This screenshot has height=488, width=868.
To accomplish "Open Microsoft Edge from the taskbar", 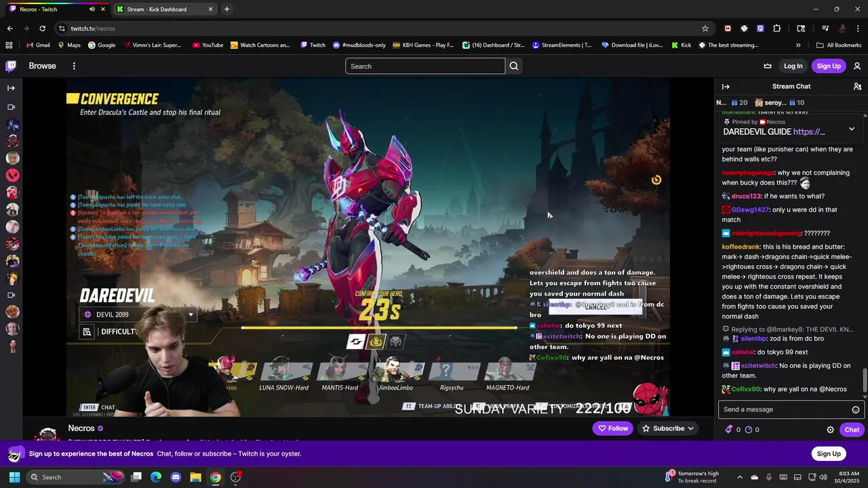I will [156, 477].
